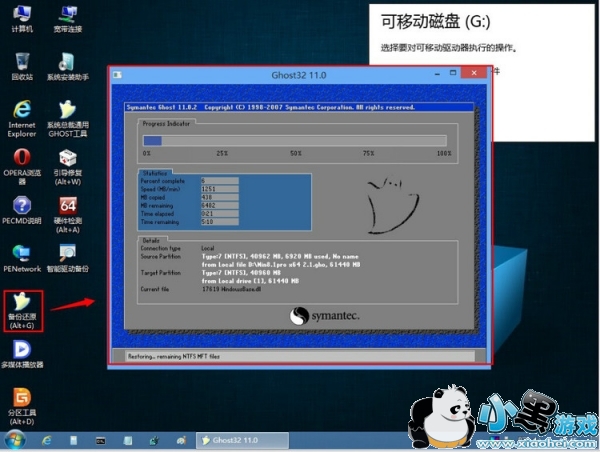
Task: Click the paint palette taskbar icon
Action: click(x=182, y=441)
